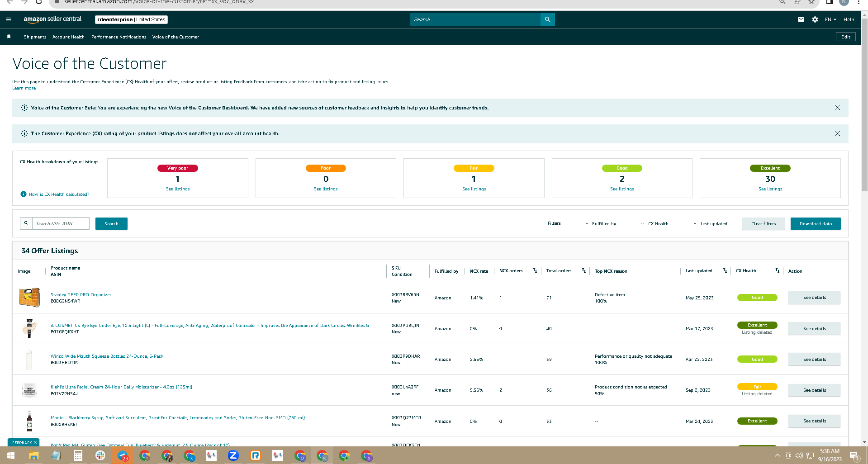This screenshot has height=464, width=868.
Task: Dismiss the Voice of the Customer Beta banner
Action: 838,108
